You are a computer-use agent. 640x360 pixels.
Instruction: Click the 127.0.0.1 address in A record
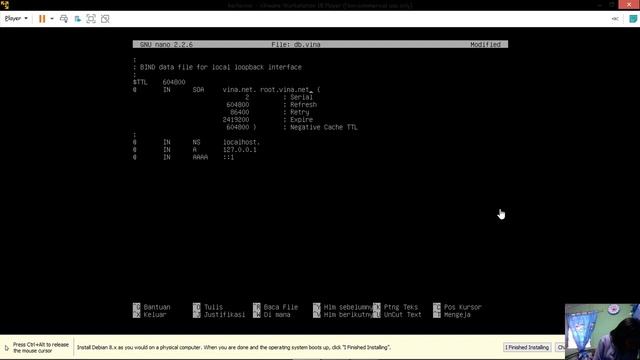(240, 150)
